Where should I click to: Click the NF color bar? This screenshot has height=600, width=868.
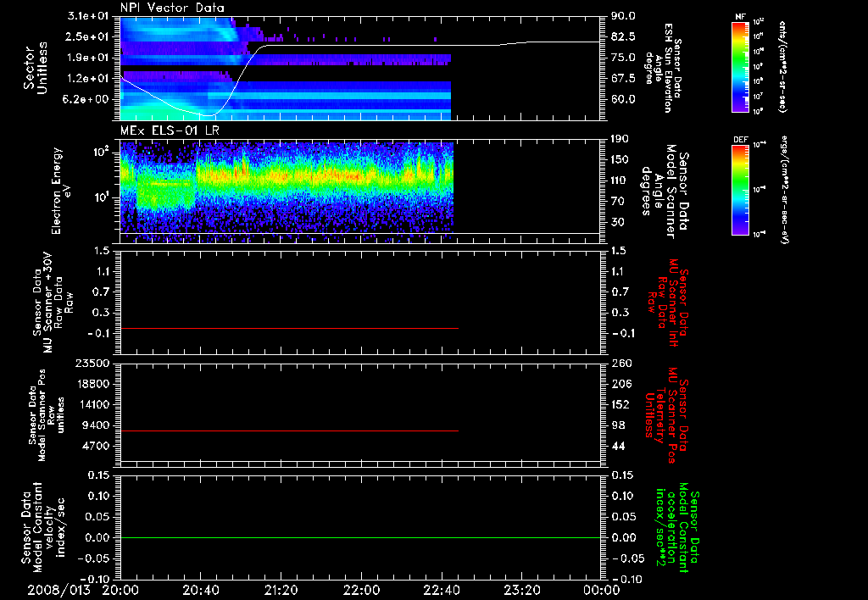click(740, 67)
